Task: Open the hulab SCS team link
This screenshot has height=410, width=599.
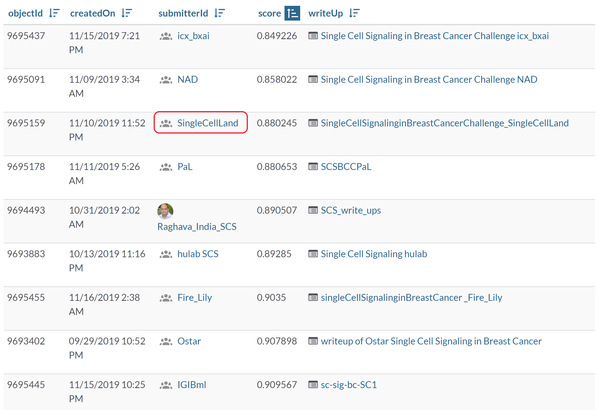Action: 198,254
